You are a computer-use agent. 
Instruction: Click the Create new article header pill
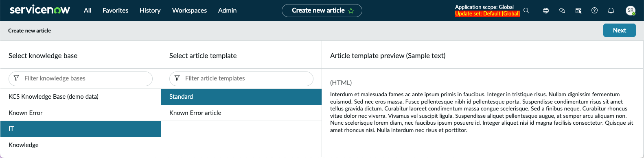pos(322,11)
